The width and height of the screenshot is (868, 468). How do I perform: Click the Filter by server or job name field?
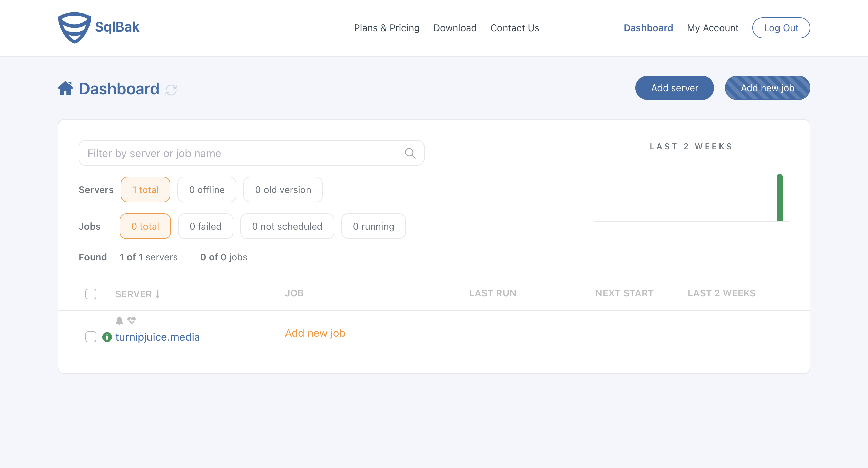pyautogui.click(x=251, y=153)
